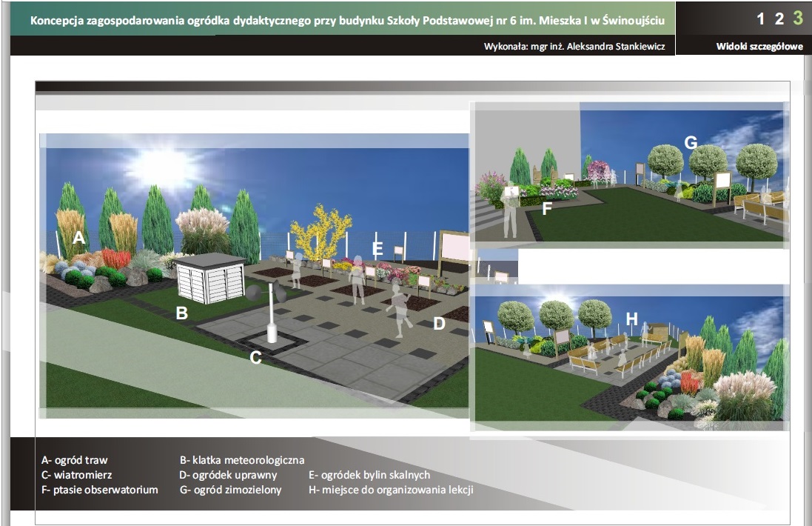Click marker G above the evergreen garden
Screen dimensions: 812x526
691,142
